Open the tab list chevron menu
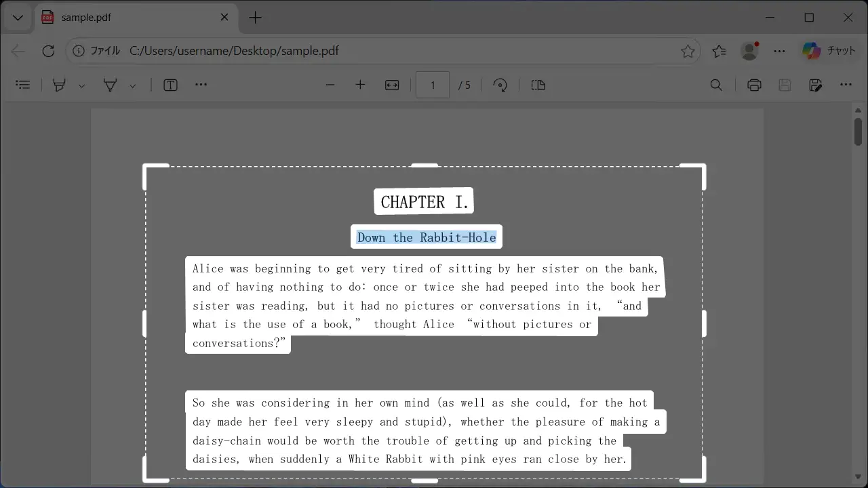The height and width of the screenshot is (488, 868). point(18,18)
